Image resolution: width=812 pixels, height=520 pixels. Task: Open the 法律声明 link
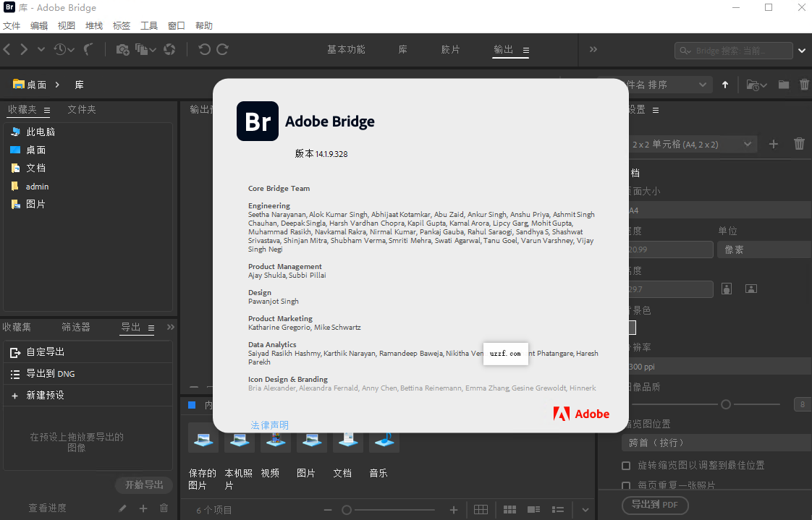[269, 425]
